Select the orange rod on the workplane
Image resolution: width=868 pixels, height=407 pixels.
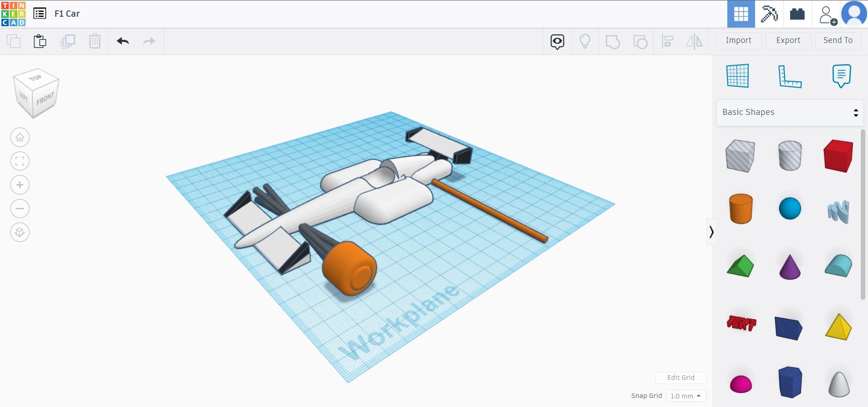(490, 210)
